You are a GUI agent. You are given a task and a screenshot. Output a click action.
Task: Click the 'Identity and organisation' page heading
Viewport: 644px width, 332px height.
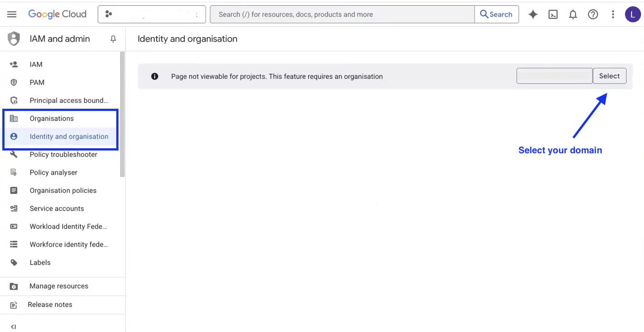[x=188, y=39]
